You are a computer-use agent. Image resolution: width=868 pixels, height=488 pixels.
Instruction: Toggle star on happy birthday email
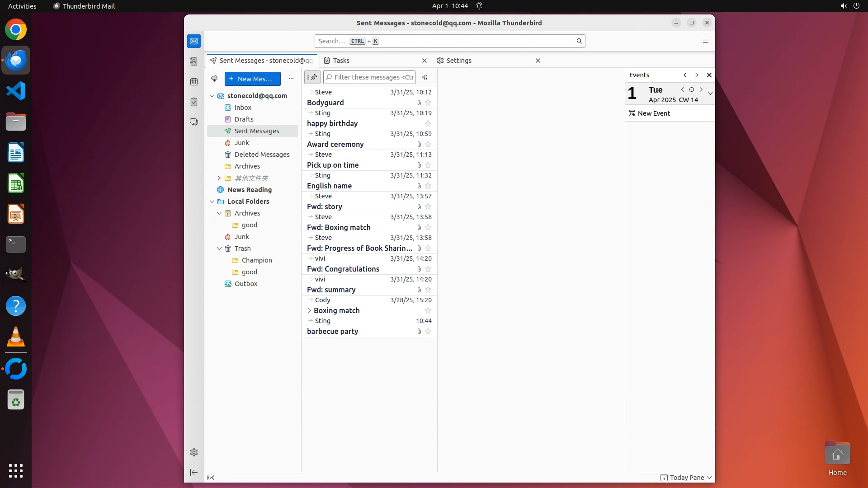coord(428,124)
